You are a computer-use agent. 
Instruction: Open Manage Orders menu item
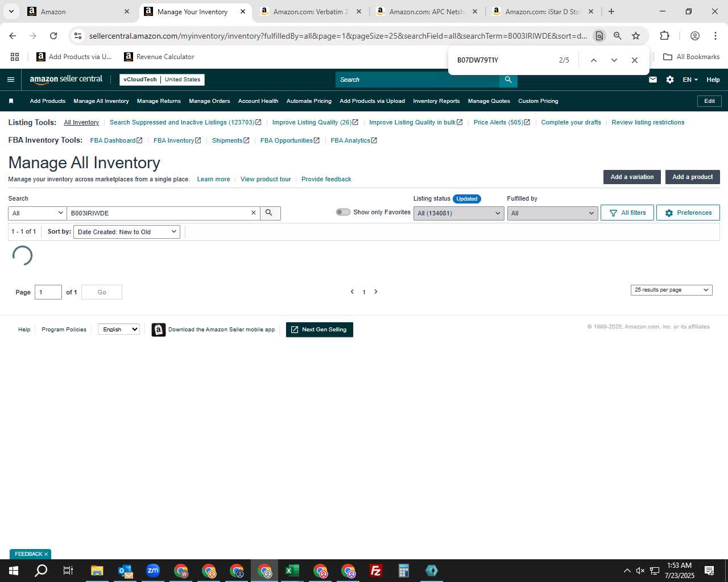[209, 101]
